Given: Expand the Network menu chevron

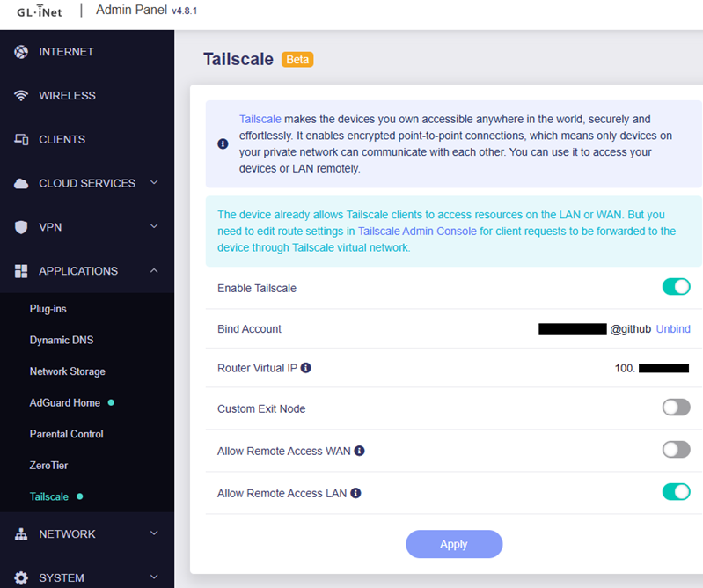Looking at the screenshot, I should tap(154, 533).
